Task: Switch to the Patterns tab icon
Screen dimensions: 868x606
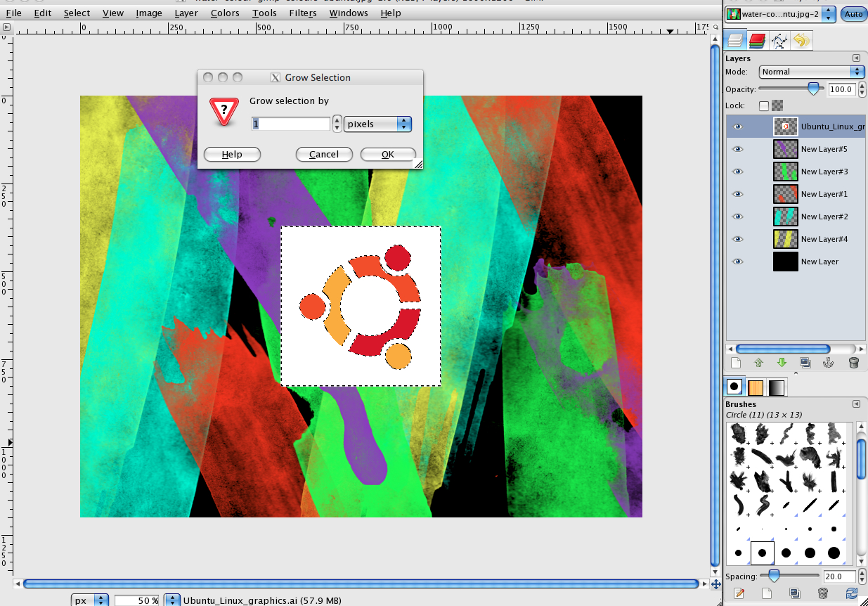Action: click(x=756, y=387)
